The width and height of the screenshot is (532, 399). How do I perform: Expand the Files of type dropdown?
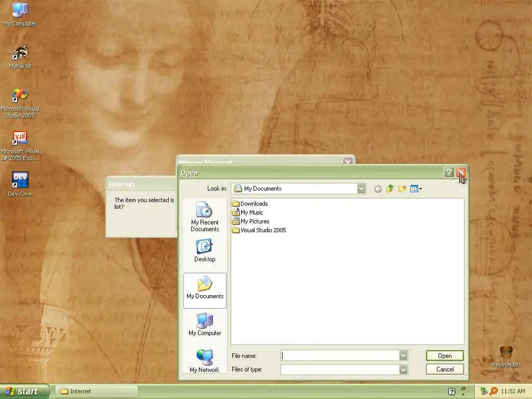pyautogui.click(x=403, y=369)
